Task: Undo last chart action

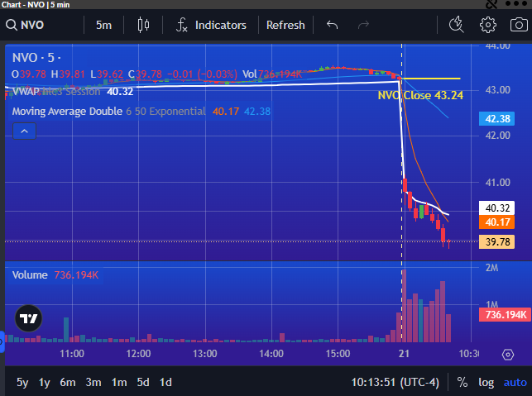Action: pos(332,25)
